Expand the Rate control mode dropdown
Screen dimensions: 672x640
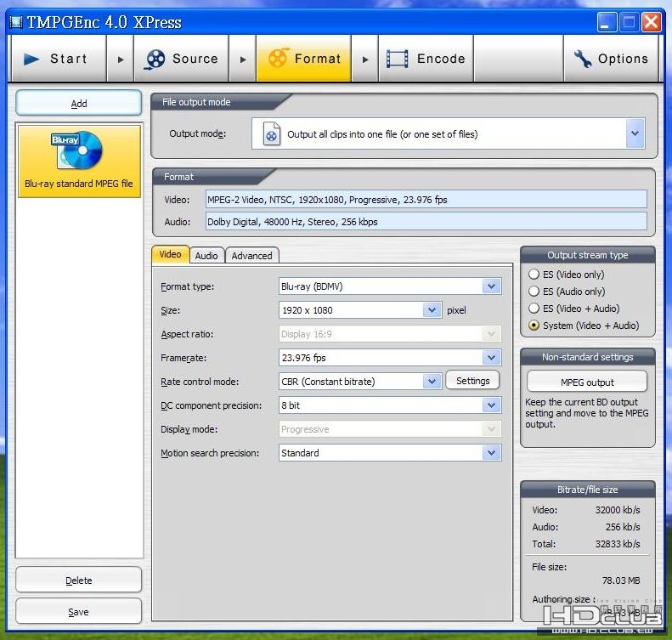click(x=432, y=382)
